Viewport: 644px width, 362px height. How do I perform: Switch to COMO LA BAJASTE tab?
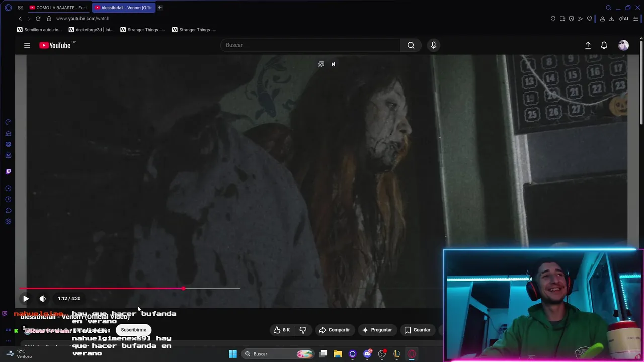click(58, 8)
